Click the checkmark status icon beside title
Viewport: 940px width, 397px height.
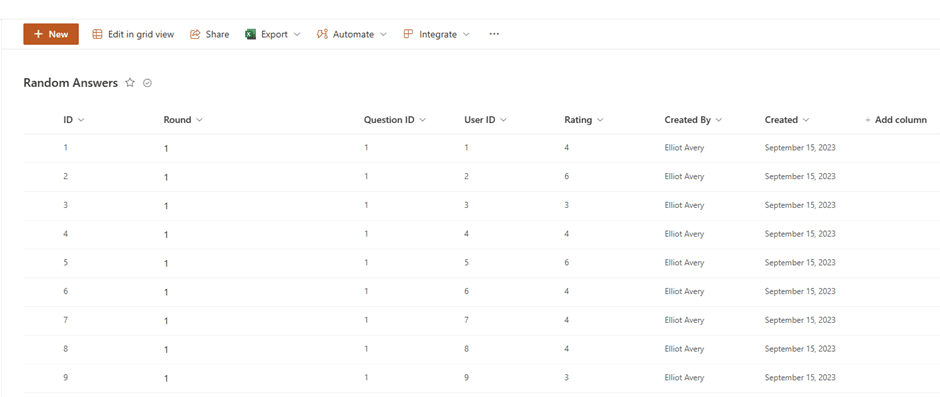pyautogui.click(x=147, y=83)
